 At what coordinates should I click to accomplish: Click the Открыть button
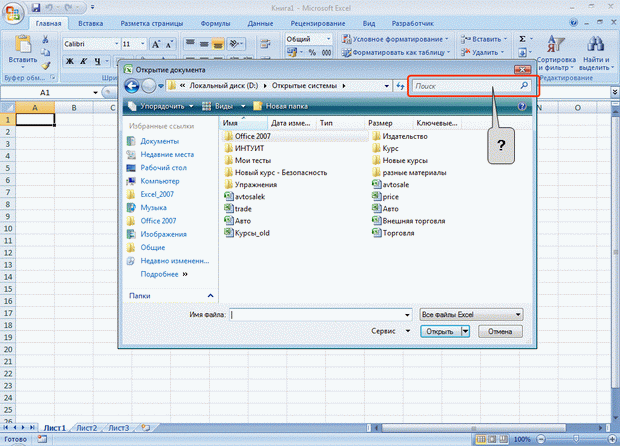click(x=440, y=331)
